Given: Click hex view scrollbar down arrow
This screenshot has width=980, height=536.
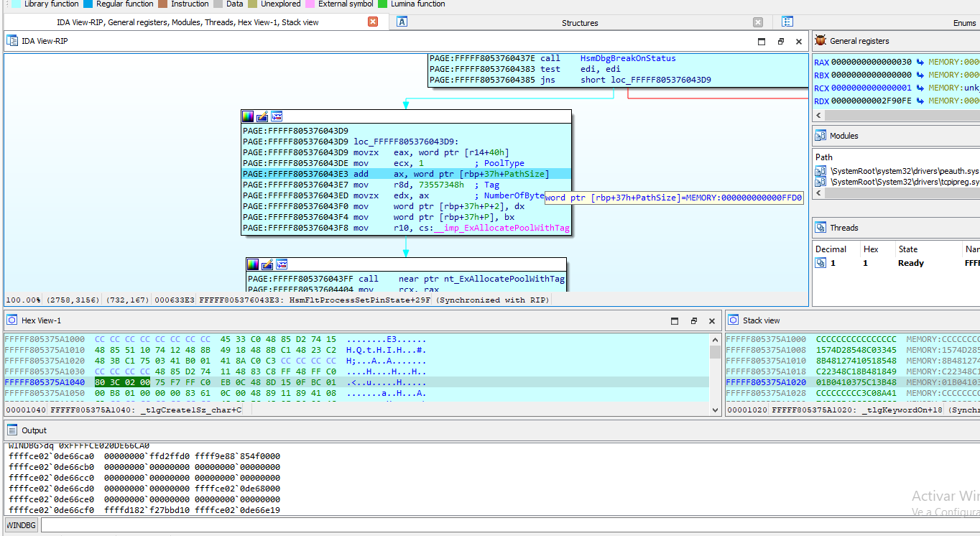Looking at the screenshot, I should [x=715, y=410].
